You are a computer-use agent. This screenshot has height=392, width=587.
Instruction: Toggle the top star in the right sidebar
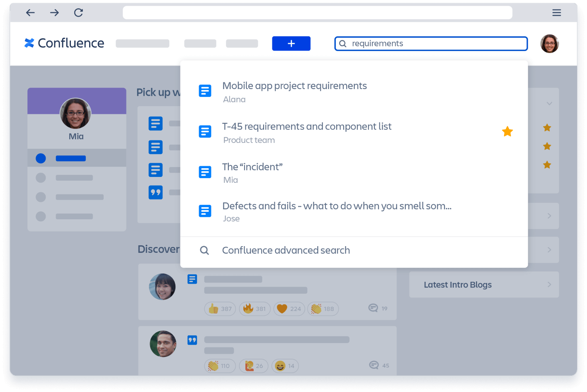pos(547,128)
